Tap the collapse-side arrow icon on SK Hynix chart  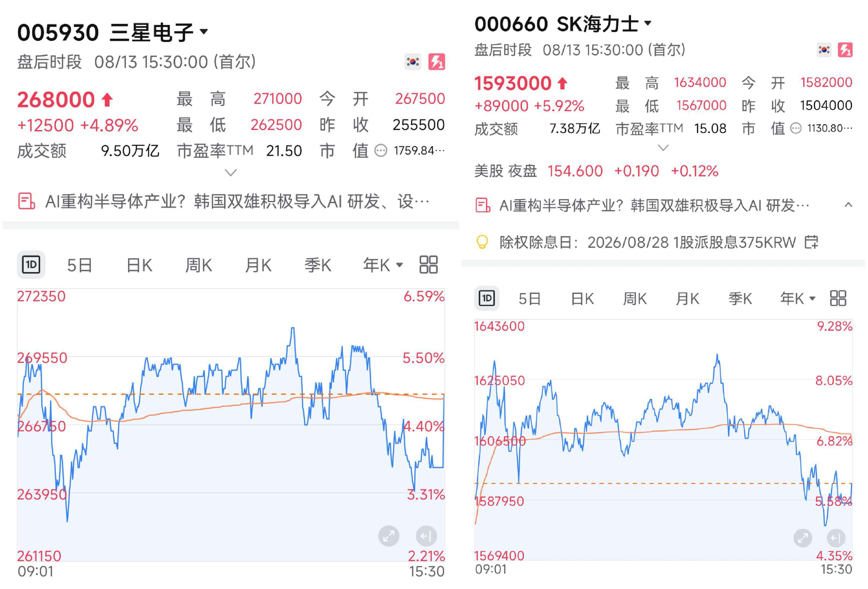(x=836, y=538)
